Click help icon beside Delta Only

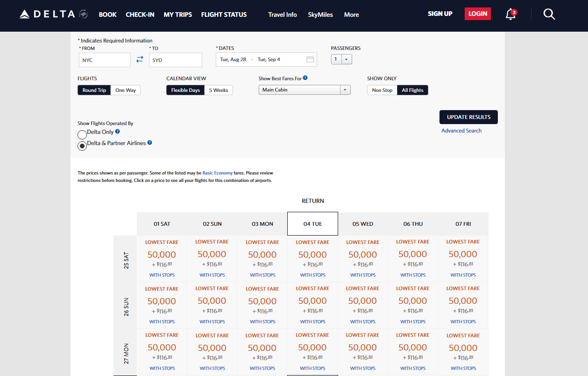118,132
